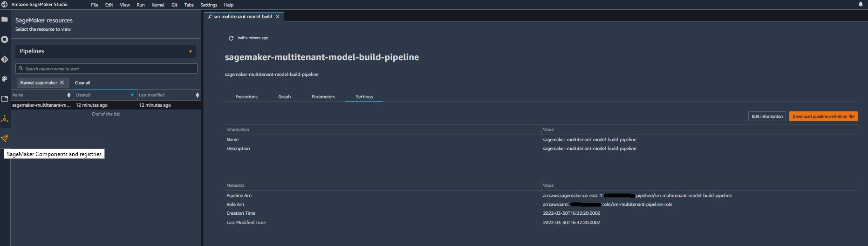Open the Kernel menu
Screen dimensions: 868x246
(x=158, y=5)
